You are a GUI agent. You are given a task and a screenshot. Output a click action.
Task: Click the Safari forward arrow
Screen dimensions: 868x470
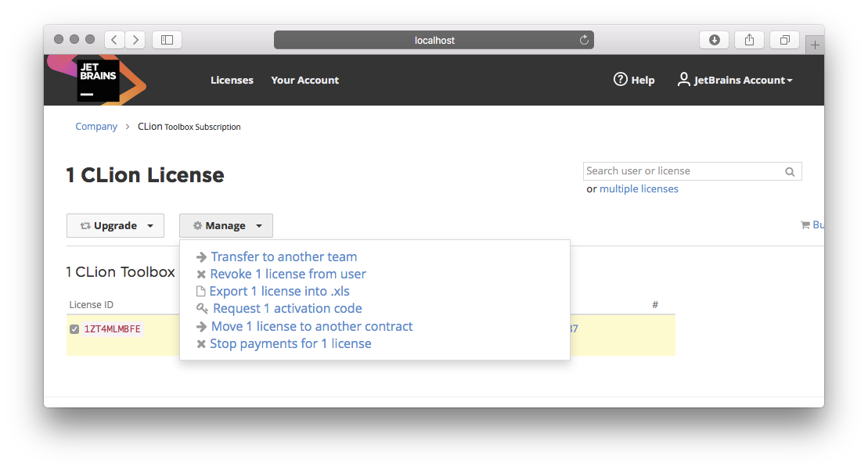coord(135,40)
